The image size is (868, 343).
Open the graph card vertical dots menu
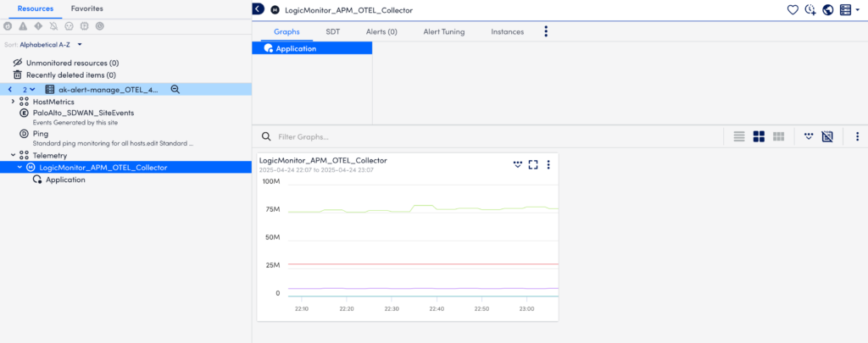[548, 164]
